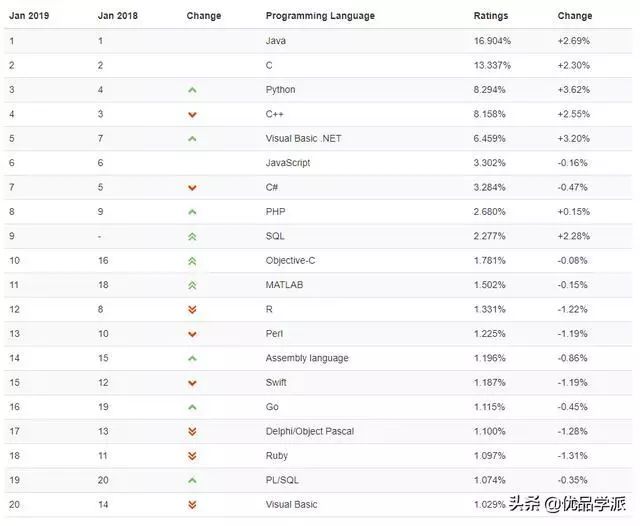Click the orange down arrow beside C++
This screenshot has height=526, width=640.
(192, 115)
